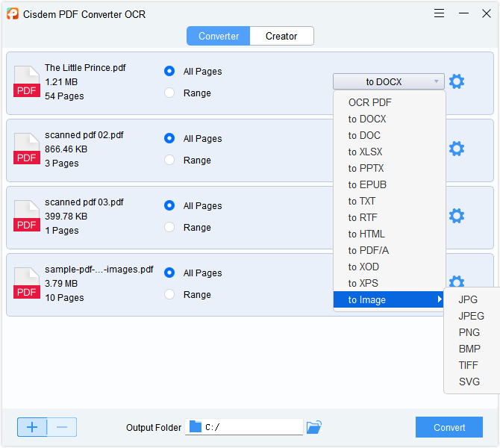Choose 'to DOC' output format
This screenshot has width=500, height=448.
(389, 135)
